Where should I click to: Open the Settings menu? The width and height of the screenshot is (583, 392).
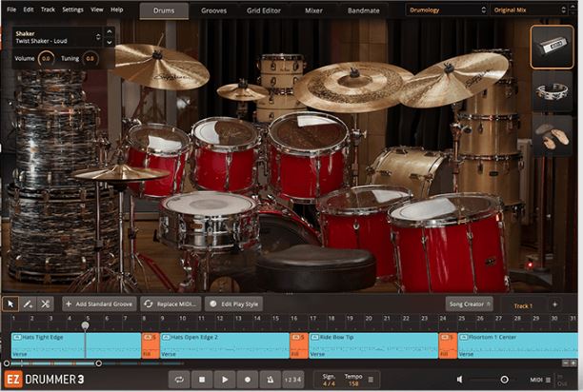[x=72, y=10]
